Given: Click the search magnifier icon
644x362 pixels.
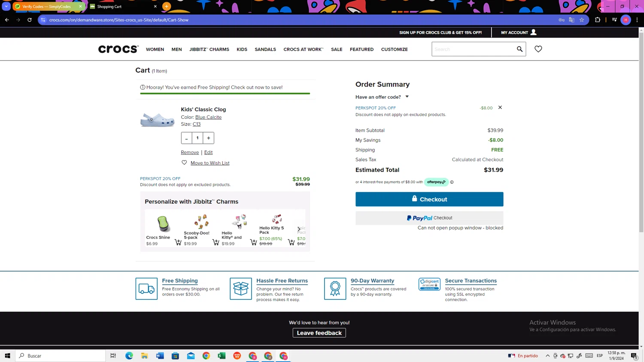Looking at the screenshot, I should click(x=519, y=49).
